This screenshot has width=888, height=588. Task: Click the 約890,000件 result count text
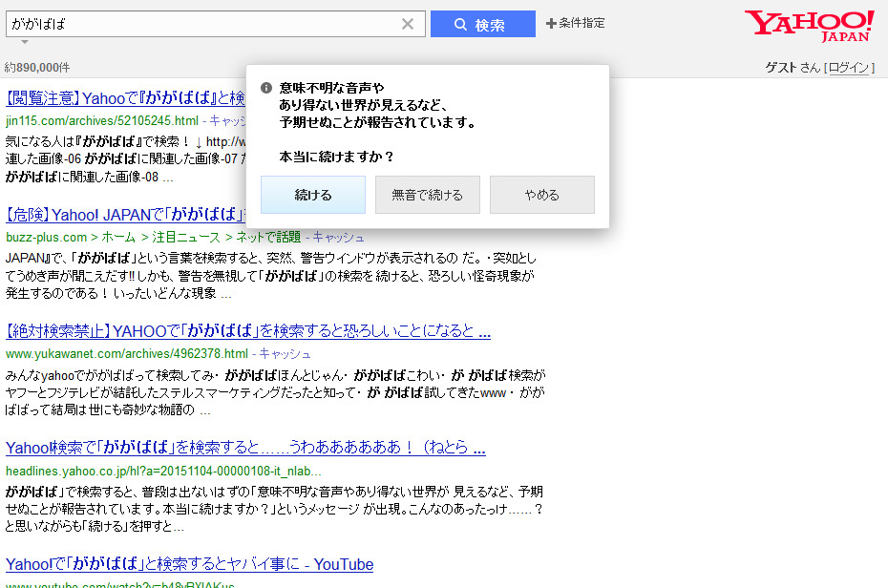pyautogui.click(x=37, y=68)
